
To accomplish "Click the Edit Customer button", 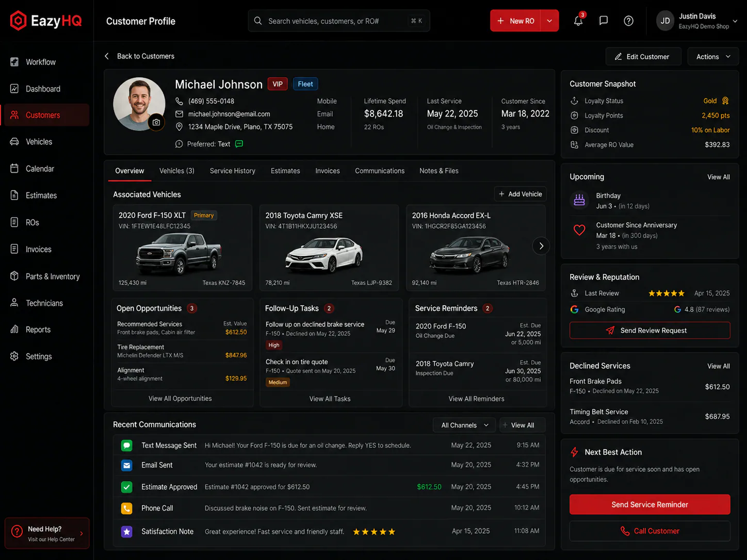I will coord(643,57).
